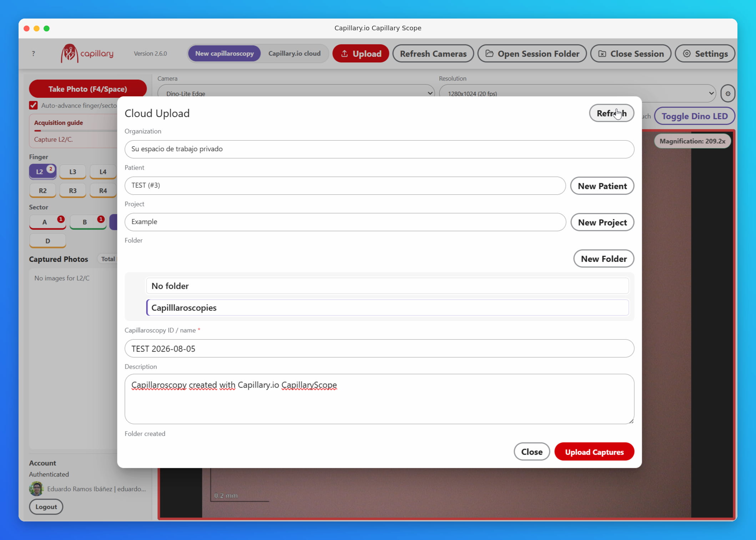Click Upload Captures button

[x=594, y=452]
